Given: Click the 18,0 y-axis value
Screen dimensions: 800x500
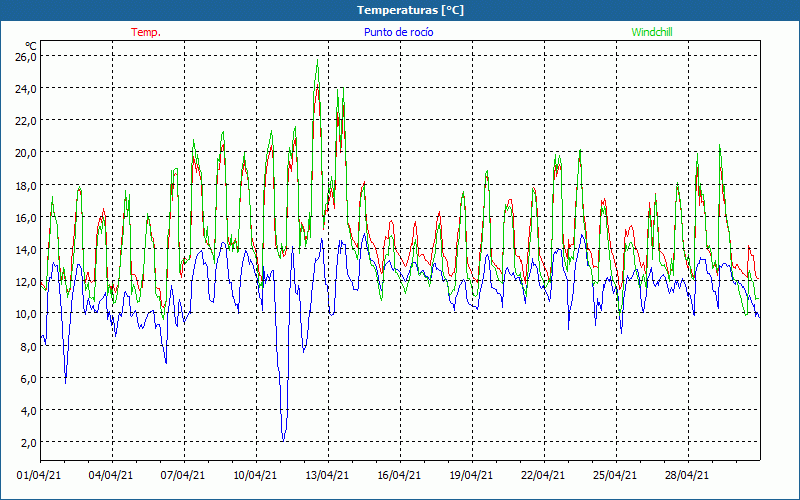Looking at the screenshot, I should tap(26, 185).
